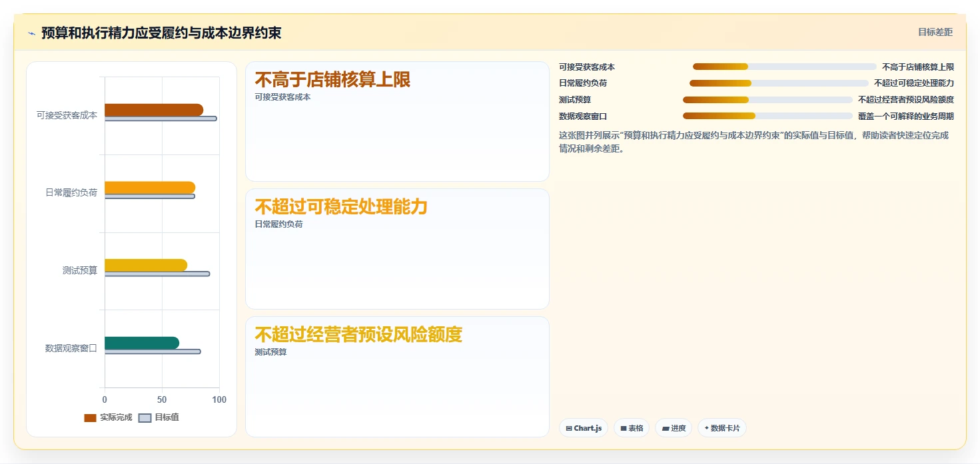Click the 测试预算 subtitle in third card

(x=270, y=352)
